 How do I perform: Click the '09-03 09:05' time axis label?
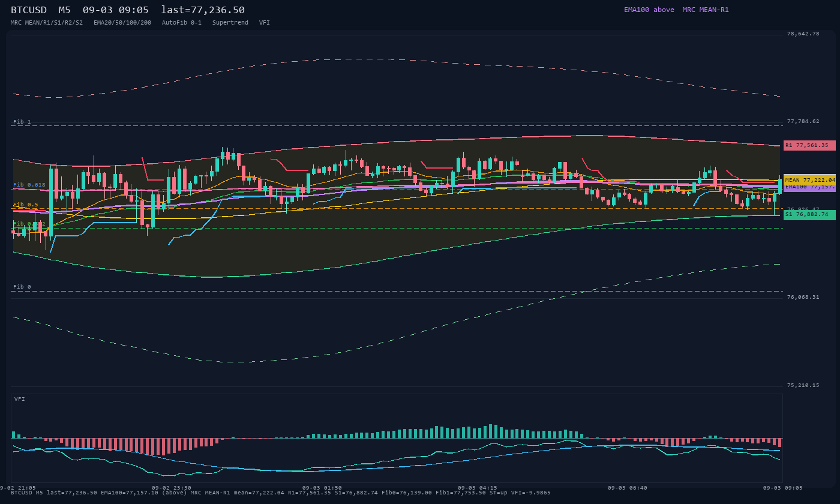(x=783, y=488)
